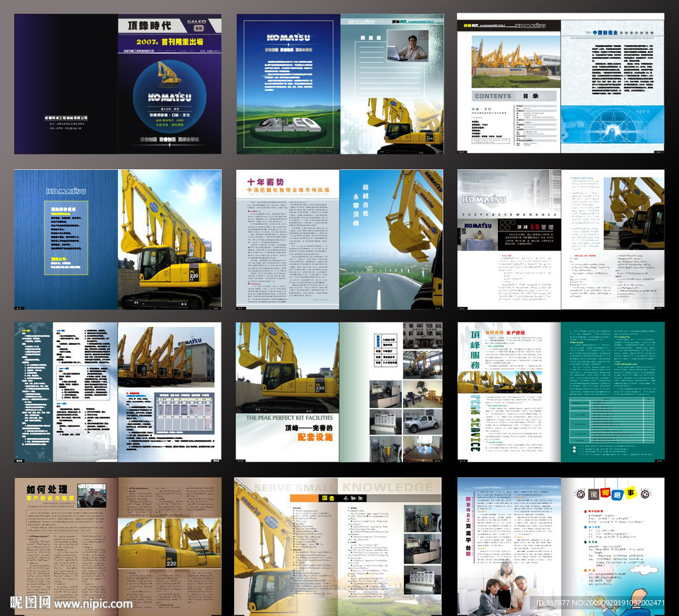Open the SERVE SMALL KNOWLEDGE spread
The width and height of the screenshot is (679, 616).
point(338,546)
